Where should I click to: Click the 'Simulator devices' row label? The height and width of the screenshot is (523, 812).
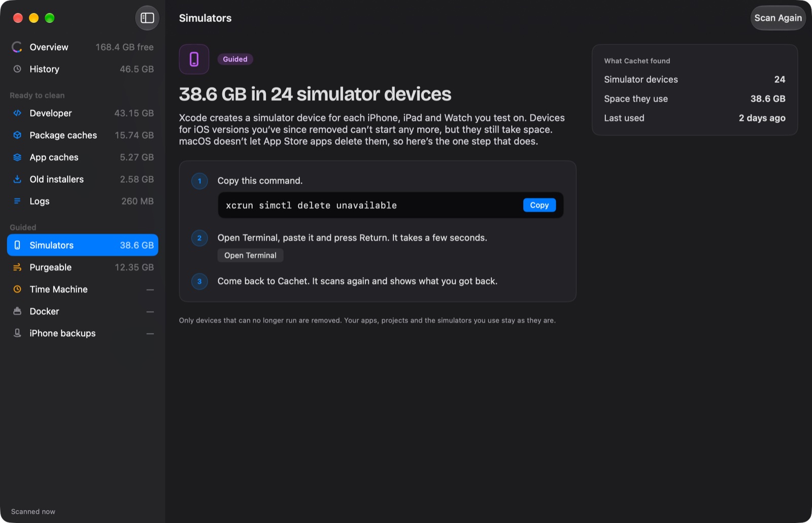point(641,80)
